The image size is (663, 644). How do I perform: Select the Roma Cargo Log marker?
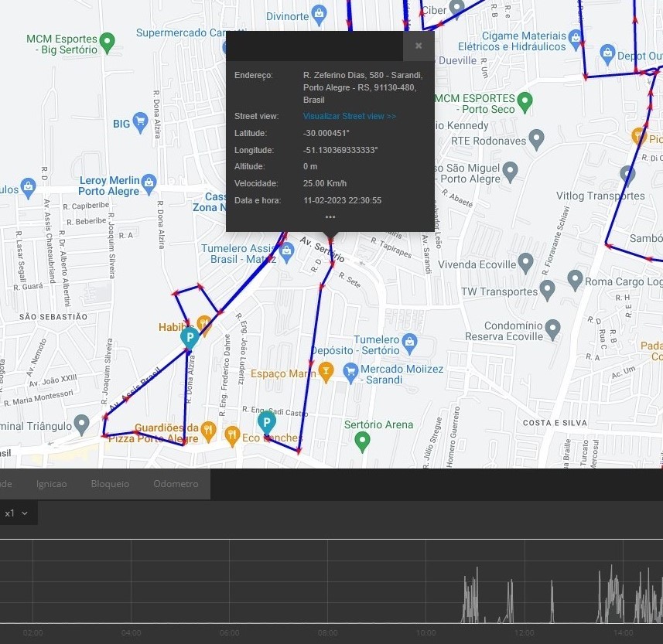point(574,279)
